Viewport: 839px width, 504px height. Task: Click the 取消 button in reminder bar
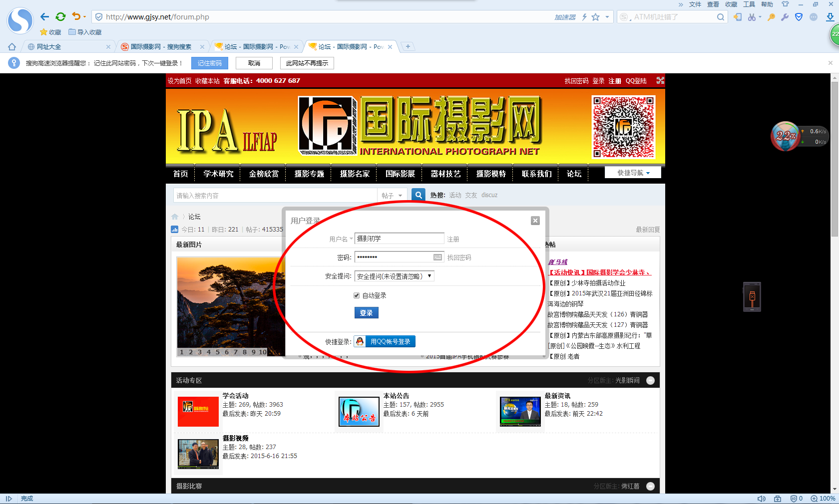point(254,63)
